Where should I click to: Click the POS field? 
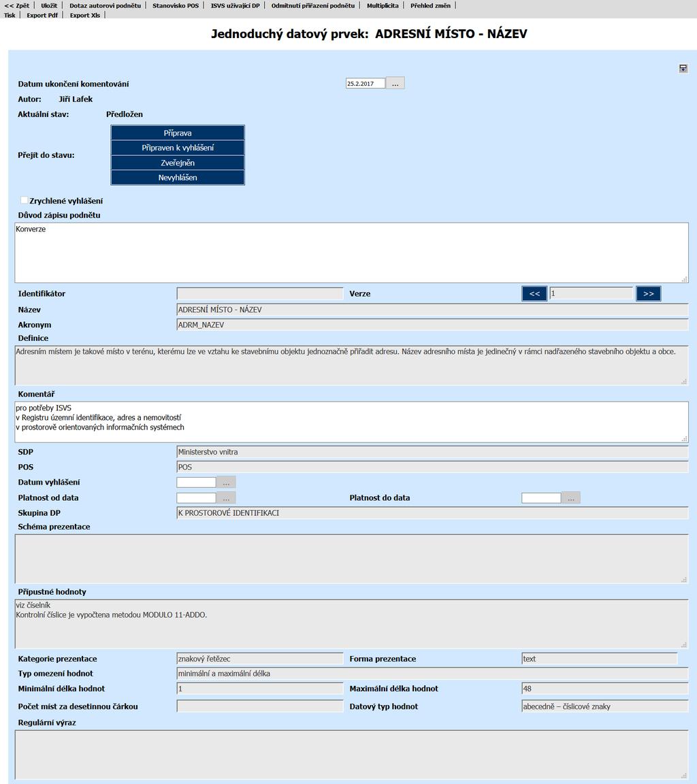click(x=432, y=467)
